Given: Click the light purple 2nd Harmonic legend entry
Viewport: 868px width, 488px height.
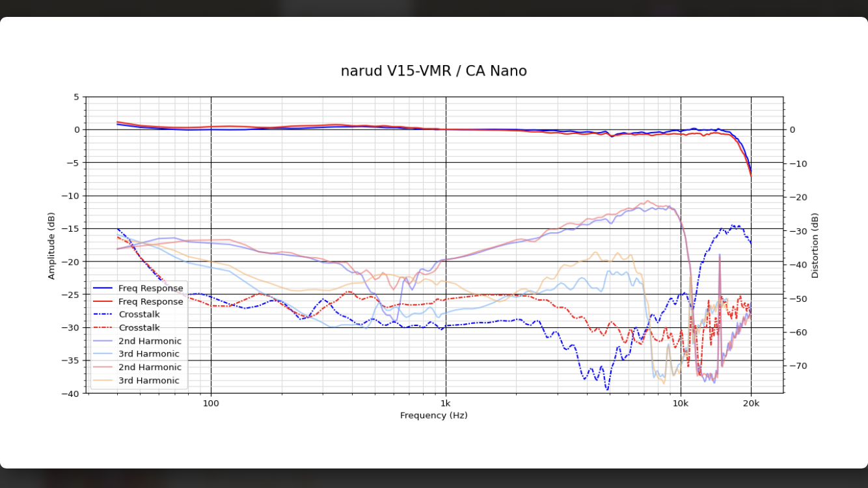Looking at the screenshot, I should [137, 341].
